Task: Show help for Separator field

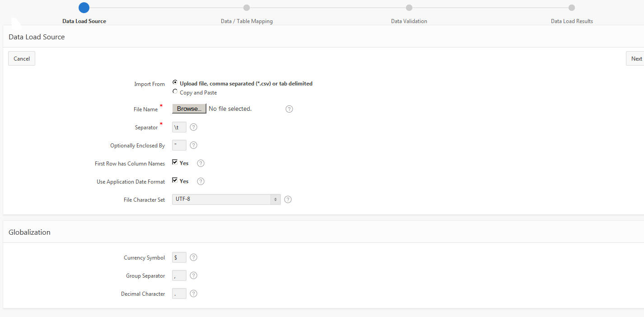Action: click(x=194, y=127)
